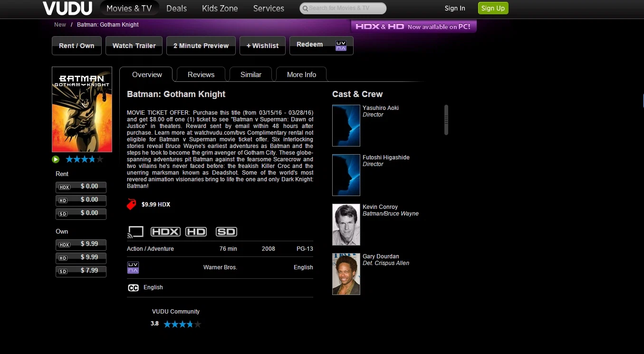
Task: Click the search magnifier icon
Action: [305, 8]
